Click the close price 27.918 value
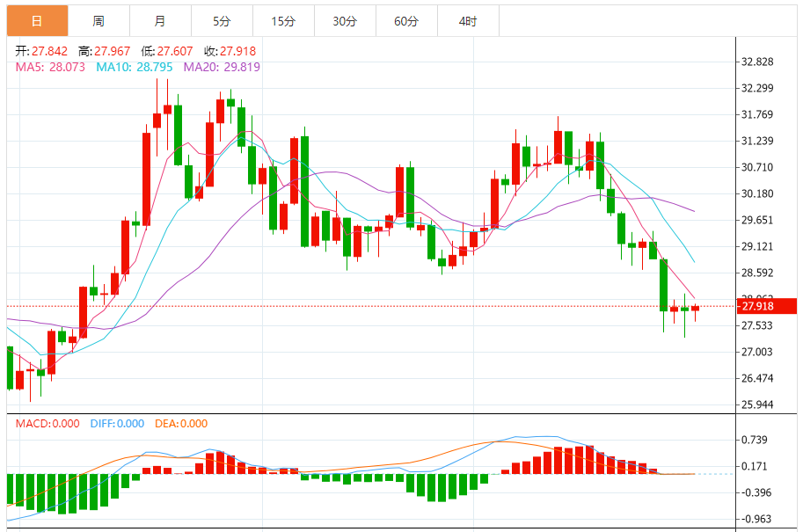This screenshot has height=532, width=803. coord(238,51)
